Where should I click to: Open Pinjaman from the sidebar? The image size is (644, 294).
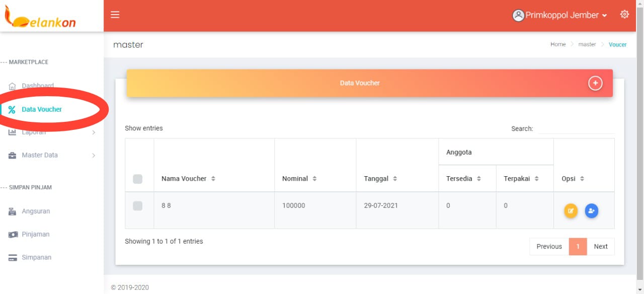(x=35, y=235)
